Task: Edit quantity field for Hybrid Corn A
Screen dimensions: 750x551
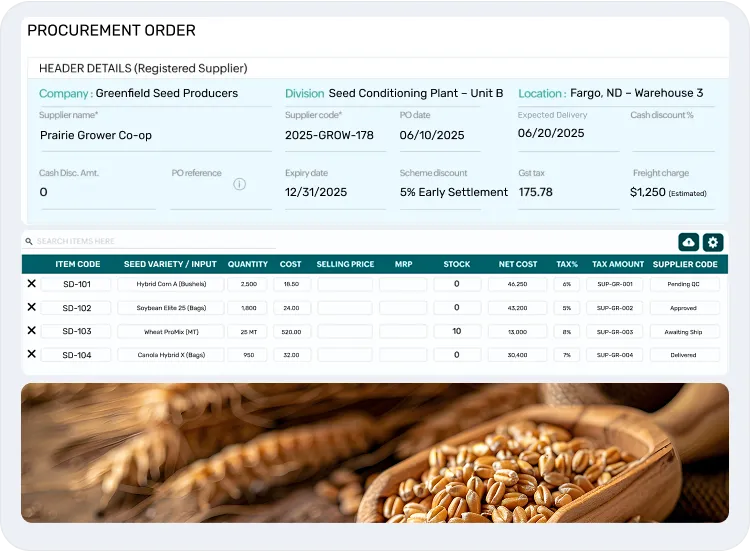Action: tap(248, 284)
